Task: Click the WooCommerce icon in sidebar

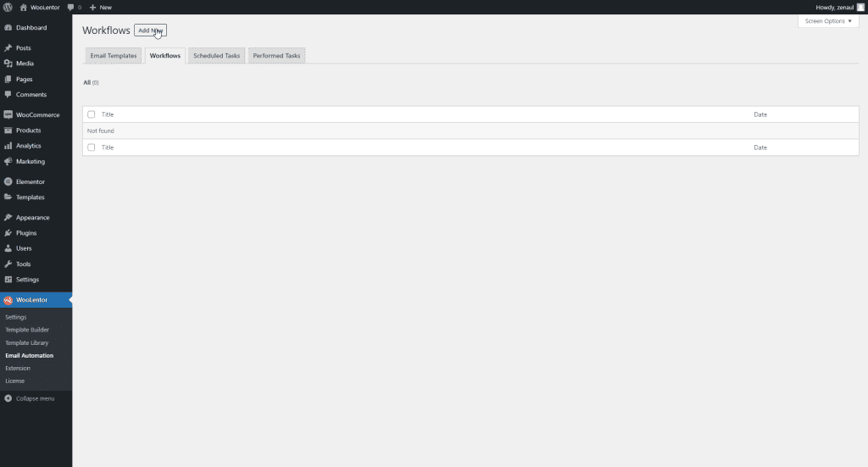Action: coord(8,114)
